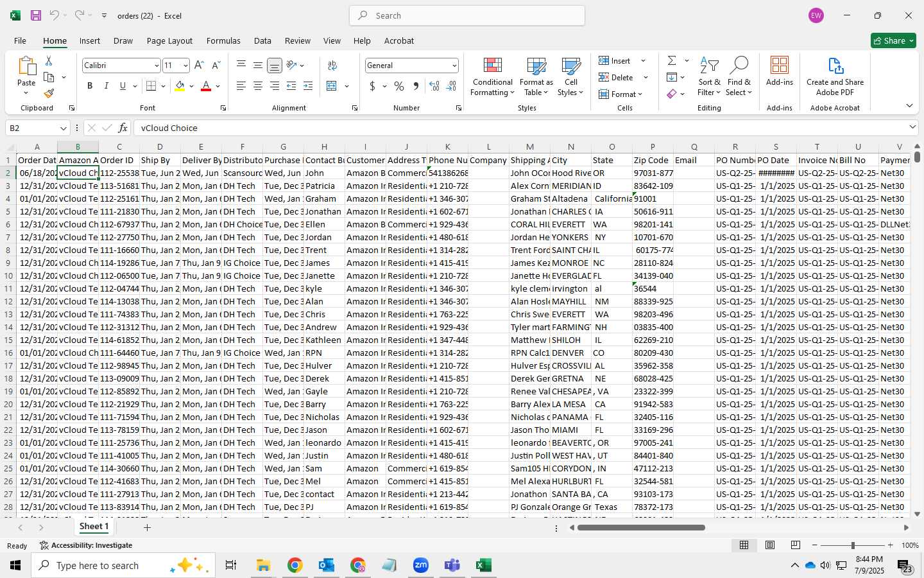Open the Acrobat tab
924x578 pixels.
[399, 40]
